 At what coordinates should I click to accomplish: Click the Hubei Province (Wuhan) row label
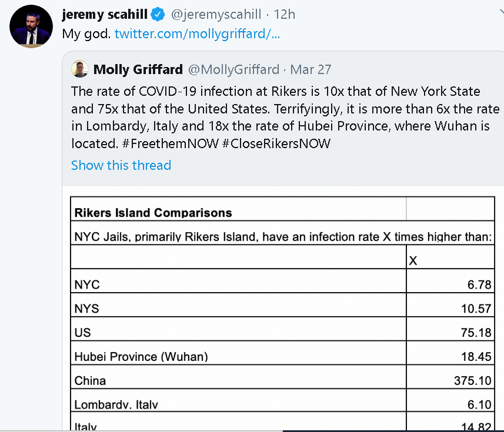click(x=141, y=357)
